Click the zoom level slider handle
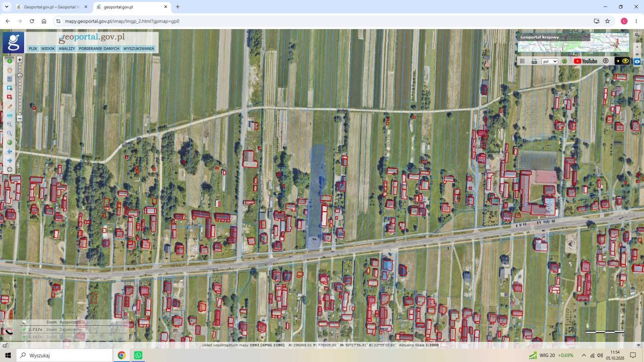This screenshot has height=362, width=644. point(20,75)
